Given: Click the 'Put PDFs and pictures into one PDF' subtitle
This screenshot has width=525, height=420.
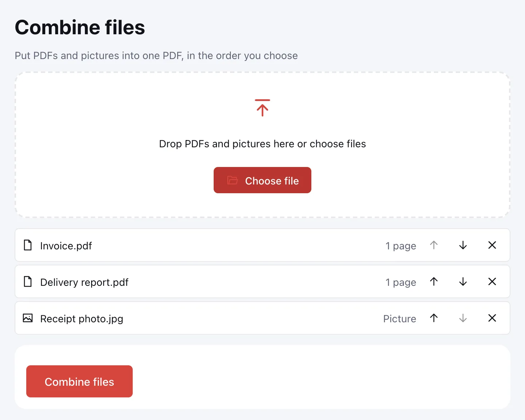Looking at the screenshot, I should [x=99, y=55].
